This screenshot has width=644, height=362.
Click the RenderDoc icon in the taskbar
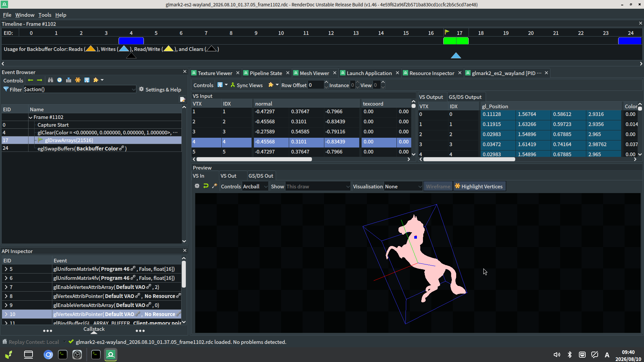point(111,355)
